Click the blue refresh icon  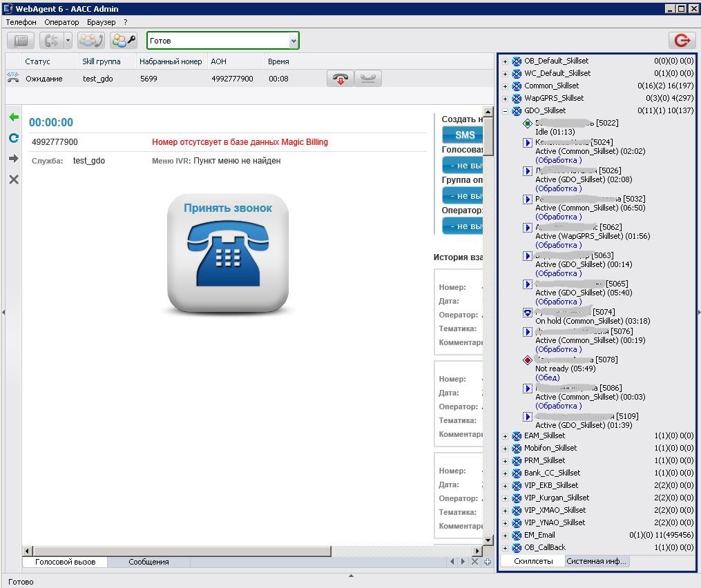[14, 138]
